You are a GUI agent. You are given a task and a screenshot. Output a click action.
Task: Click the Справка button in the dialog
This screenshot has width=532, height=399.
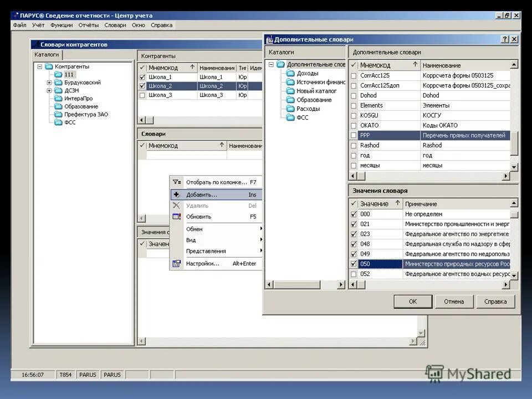495,301
